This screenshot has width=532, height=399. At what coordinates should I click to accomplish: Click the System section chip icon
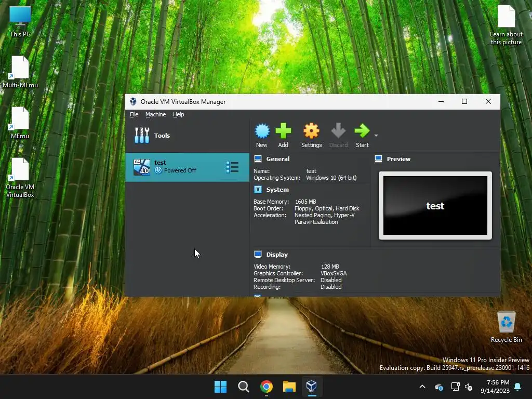coord(258,189)
